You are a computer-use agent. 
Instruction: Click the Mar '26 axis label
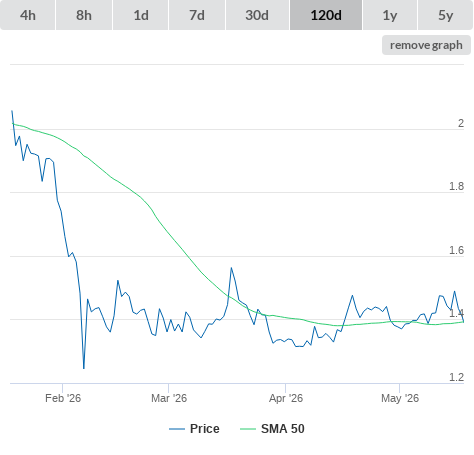click(x=169, y=398)
